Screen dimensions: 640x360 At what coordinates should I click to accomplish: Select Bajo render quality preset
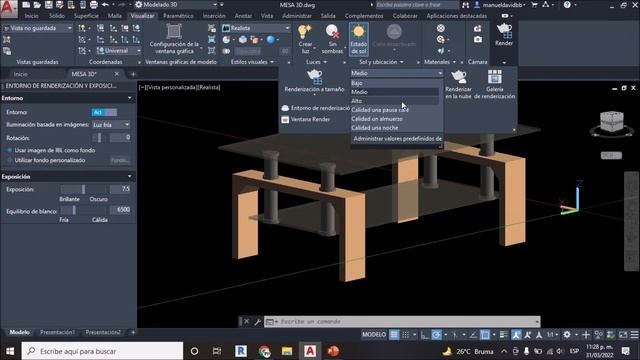click(x=395, y=83)
